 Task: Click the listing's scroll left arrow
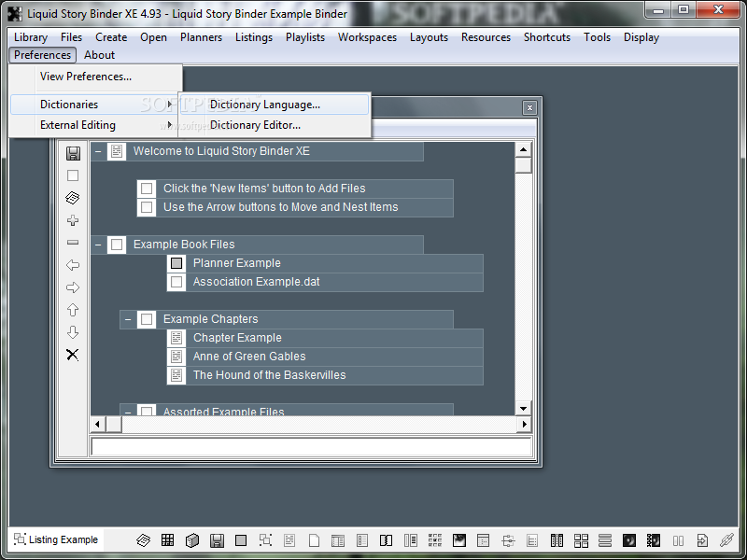click(x=98, y=424)
